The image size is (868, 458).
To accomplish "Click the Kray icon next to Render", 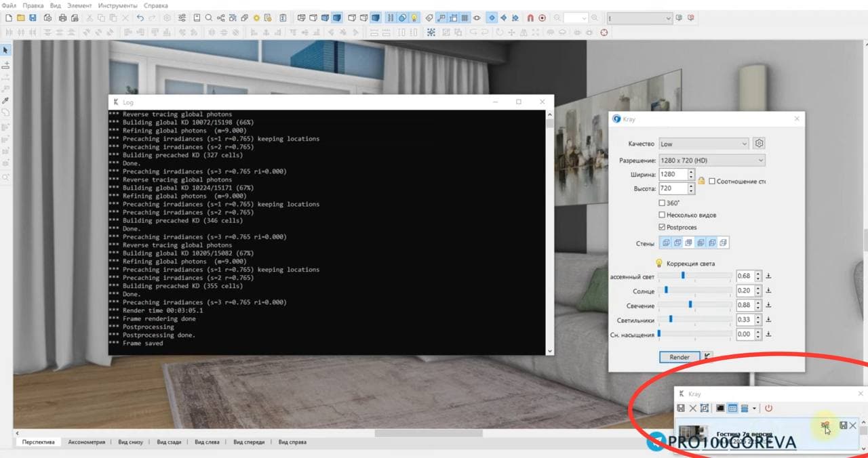I will point(707,356).
